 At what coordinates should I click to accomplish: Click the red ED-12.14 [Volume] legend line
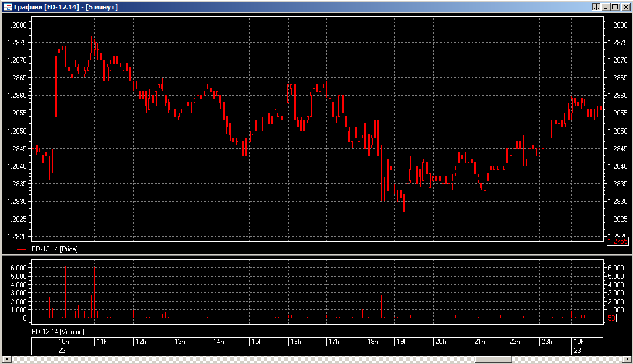click(22, 332)
